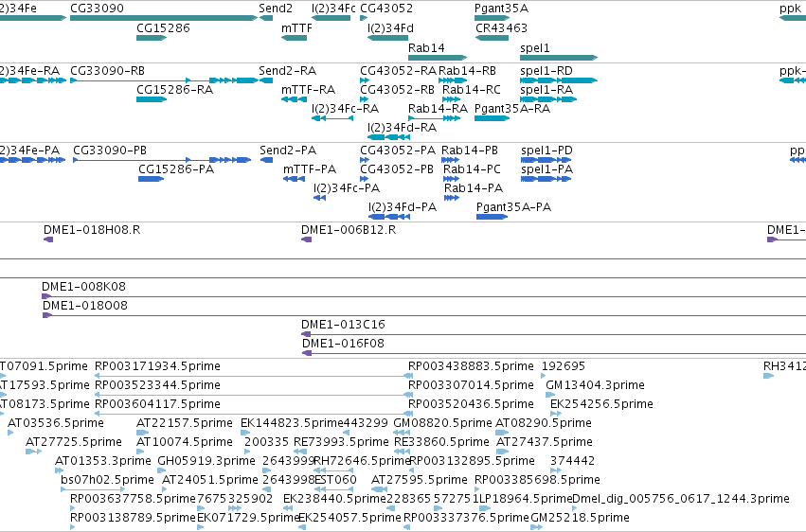Click the spel1-RD transcript label
This screenshot has width=806, height=532.
(x=546, y=71)
